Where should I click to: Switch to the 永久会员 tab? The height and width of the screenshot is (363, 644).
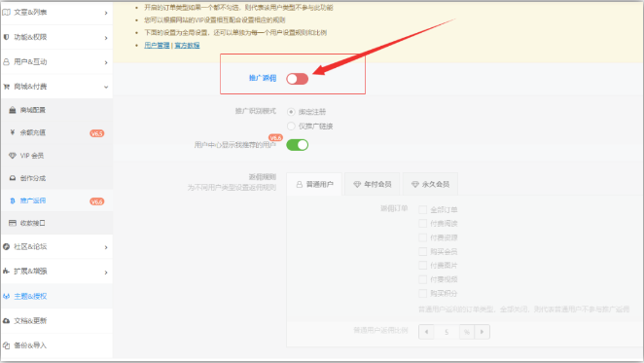(x=430, y=184)
